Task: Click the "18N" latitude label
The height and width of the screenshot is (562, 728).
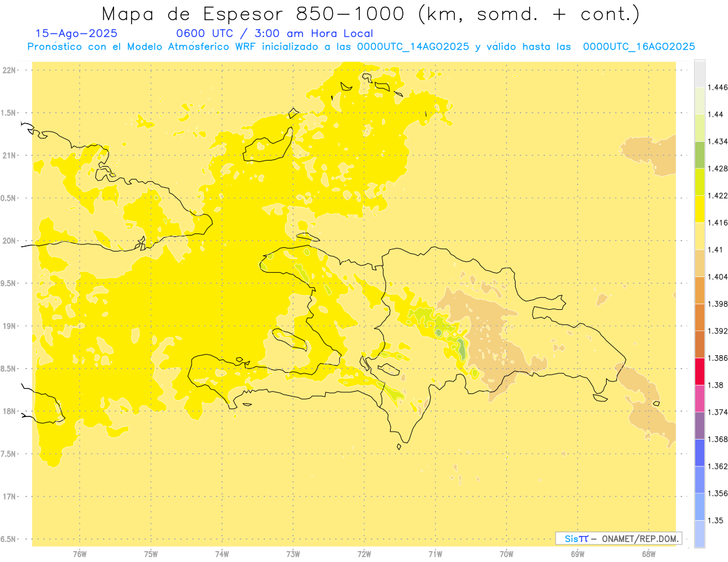Action: (9, 411)
